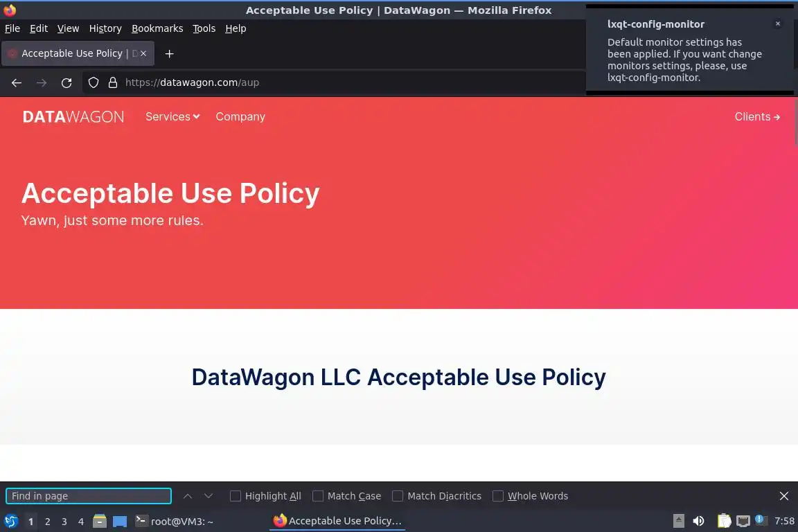Enable the Match Case checkbox
This screenshot has width=798, height=532.
(x=317, y=496)
